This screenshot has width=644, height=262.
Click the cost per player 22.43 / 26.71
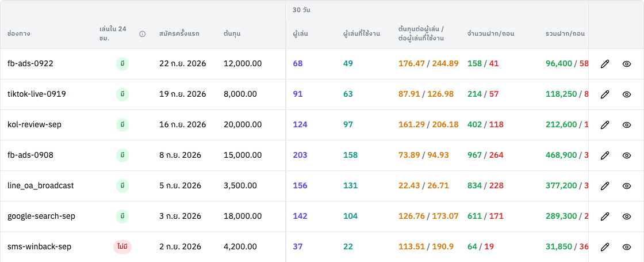tap(423, 186)
